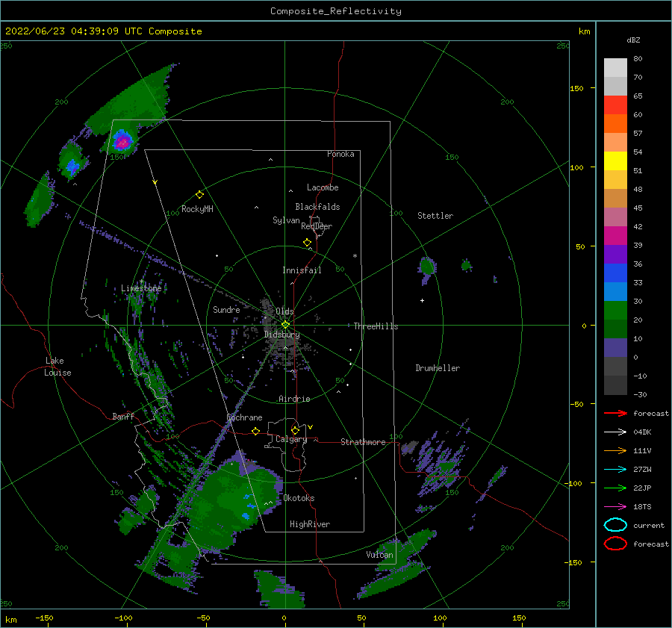This screenshot has height=628, width=672.
Task: Click the yellow diamond marker near Cochrane
Action: [256, 432]
